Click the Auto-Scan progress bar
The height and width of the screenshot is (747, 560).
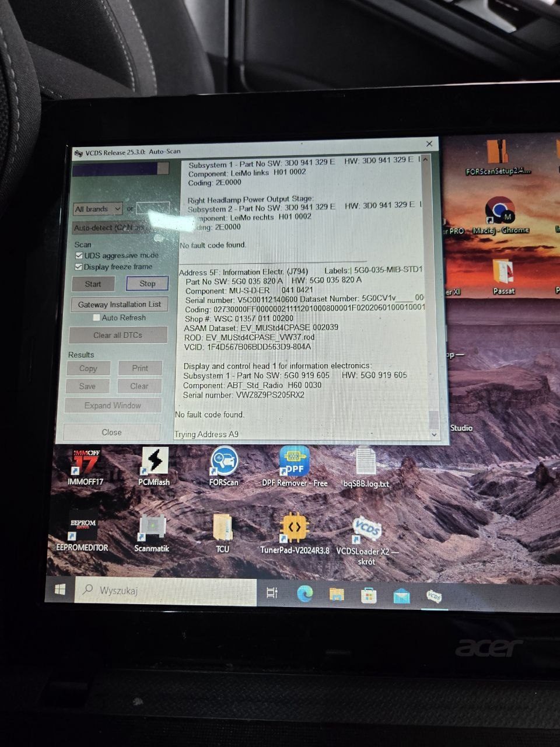120,169
